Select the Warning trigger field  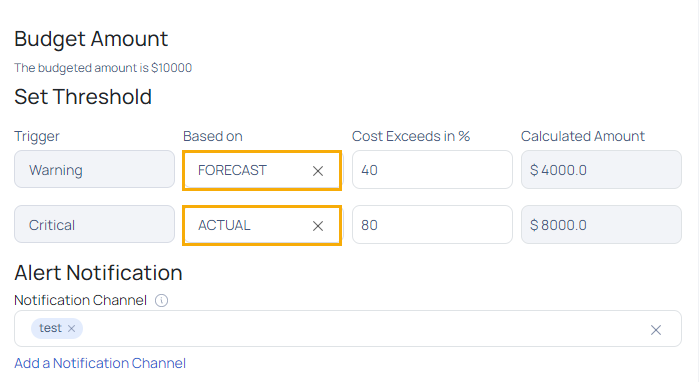[94, 169]
